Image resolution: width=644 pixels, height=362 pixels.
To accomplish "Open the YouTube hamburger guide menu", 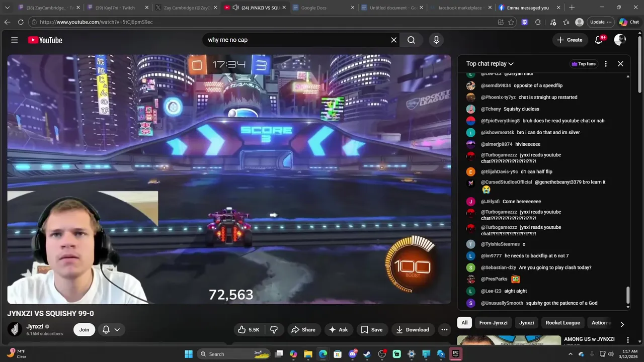I will pos(15,40).
